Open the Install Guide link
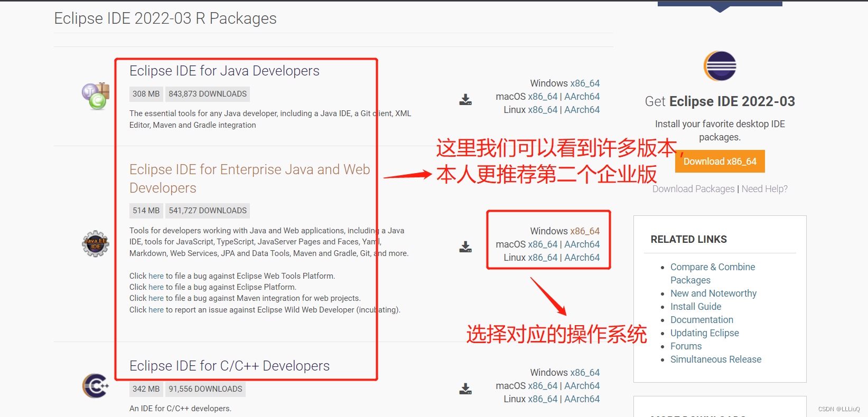 click(x=696, y=307)
